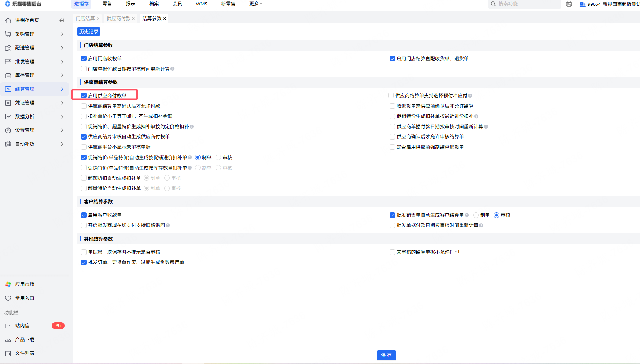Image resolution: width=640 pixels, height=364 pixels.
Task: Expand 凭证管理 sidebar chevron
Action: (x=62, y=103)
